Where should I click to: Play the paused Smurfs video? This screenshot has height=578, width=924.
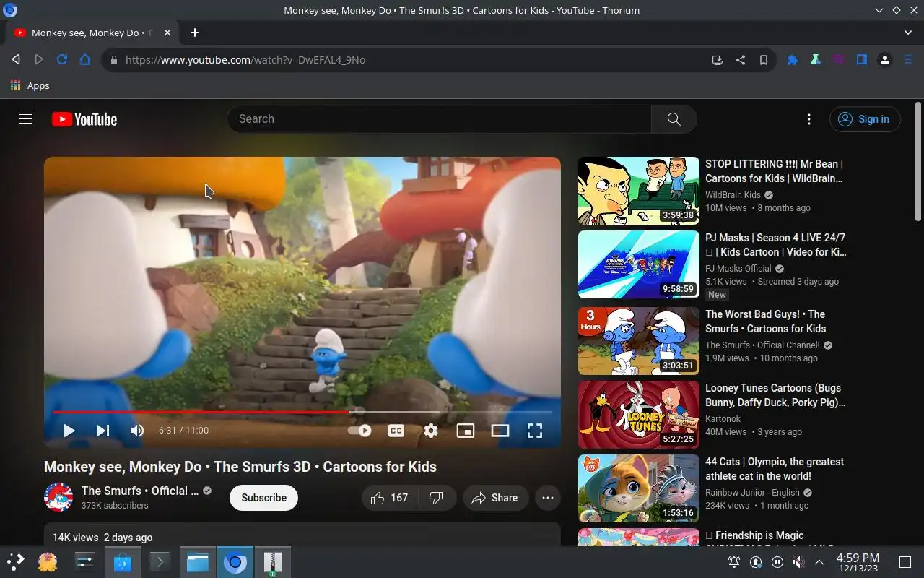[x=69, y=431]
